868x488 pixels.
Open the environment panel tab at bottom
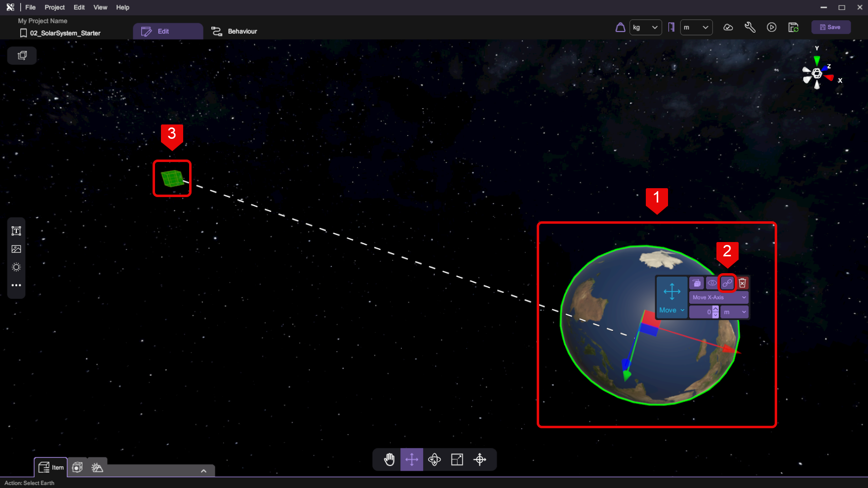pos(97,467)
